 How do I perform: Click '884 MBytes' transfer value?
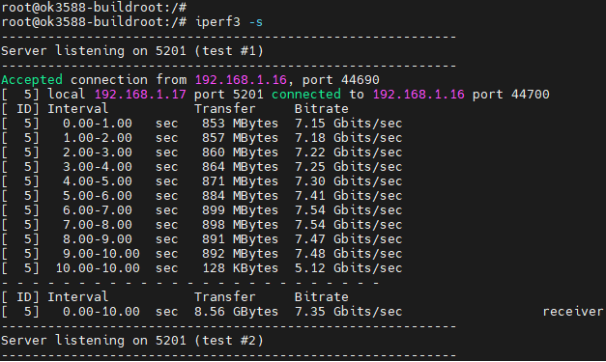240,195
